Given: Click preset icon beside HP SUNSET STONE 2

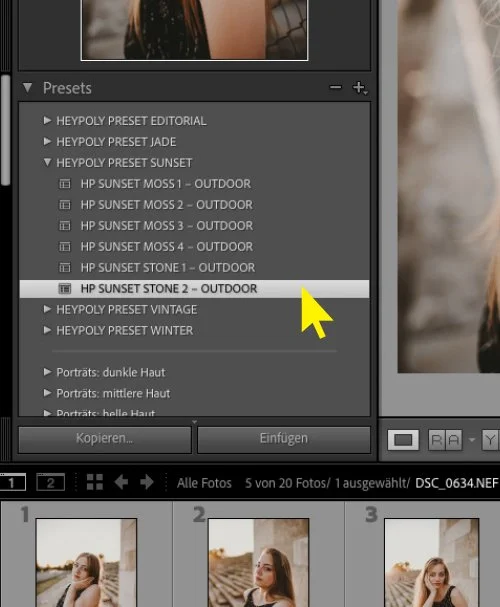Looking at the screenshot, I should 65,288.
